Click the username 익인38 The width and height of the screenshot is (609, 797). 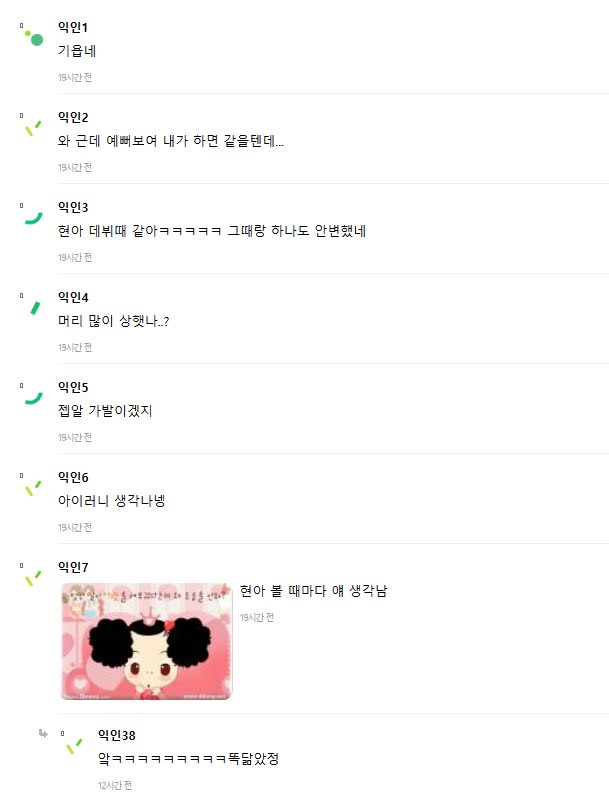pos(116,735)
